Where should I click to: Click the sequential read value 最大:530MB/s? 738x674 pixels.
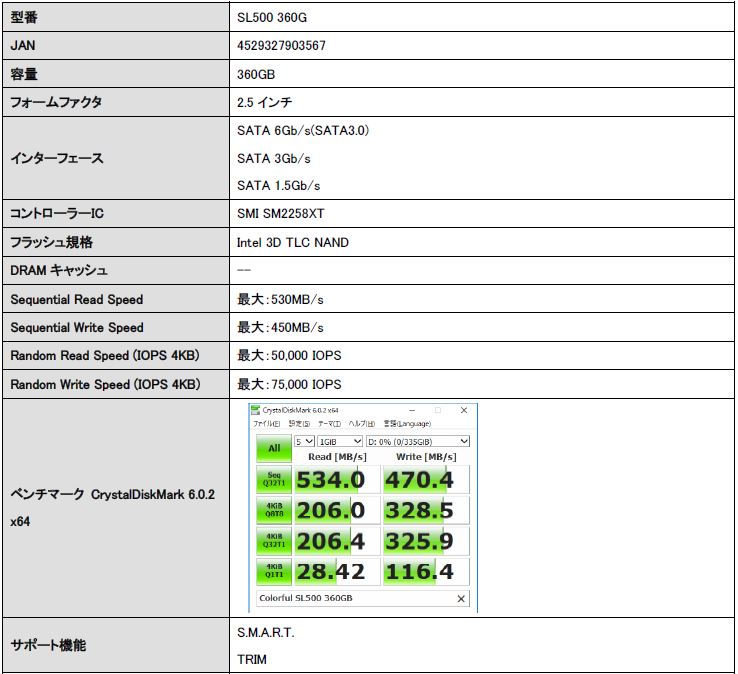tap(281, 299)
